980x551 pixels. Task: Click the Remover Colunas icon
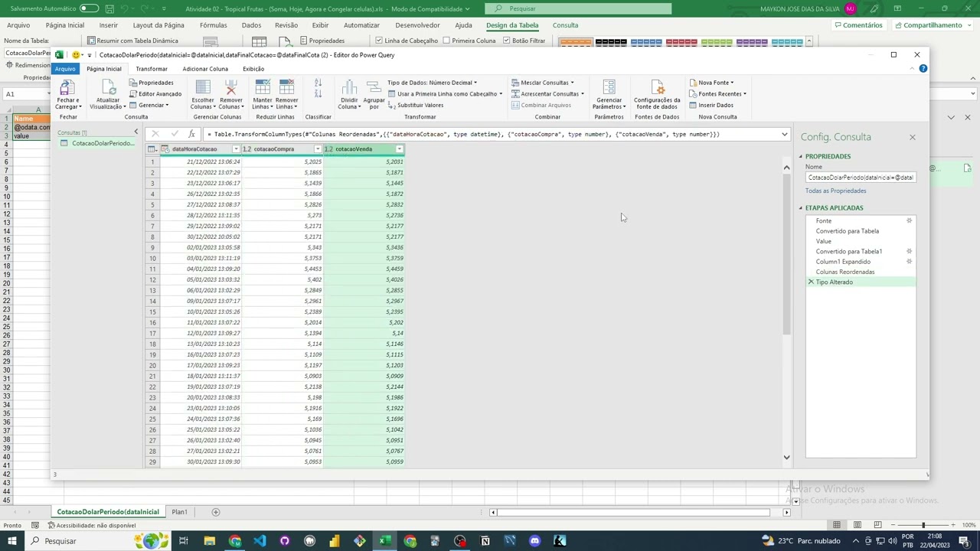pyautogui.click(x=231, y=87)
